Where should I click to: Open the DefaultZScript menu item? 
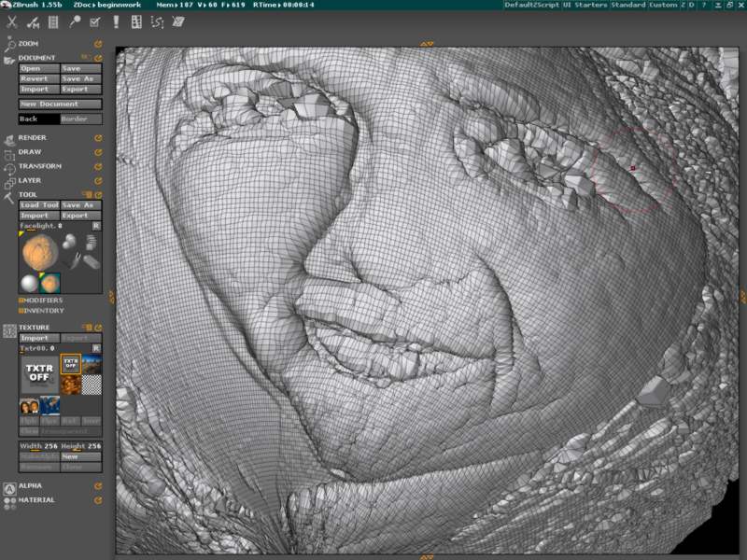530,5
